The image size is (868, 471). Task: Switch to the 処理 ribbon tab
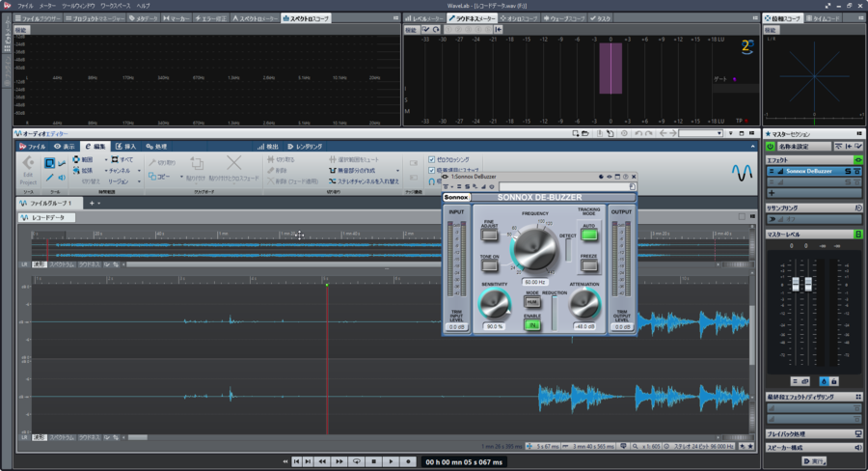[x=156, y=147]
